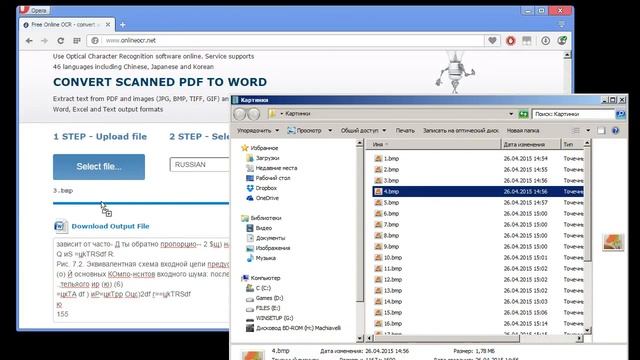
Task: Click the back button in Explorer window
Action: click(240, 114)
